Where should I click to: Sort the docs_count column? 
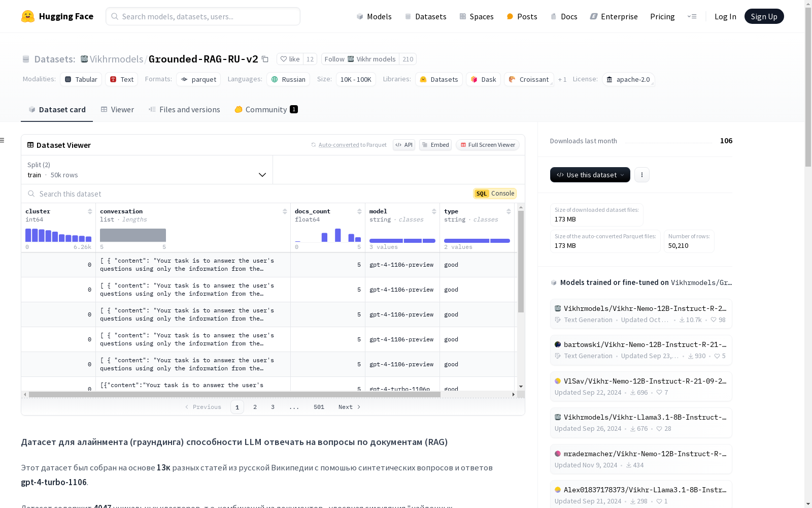(x=359, y=211)
